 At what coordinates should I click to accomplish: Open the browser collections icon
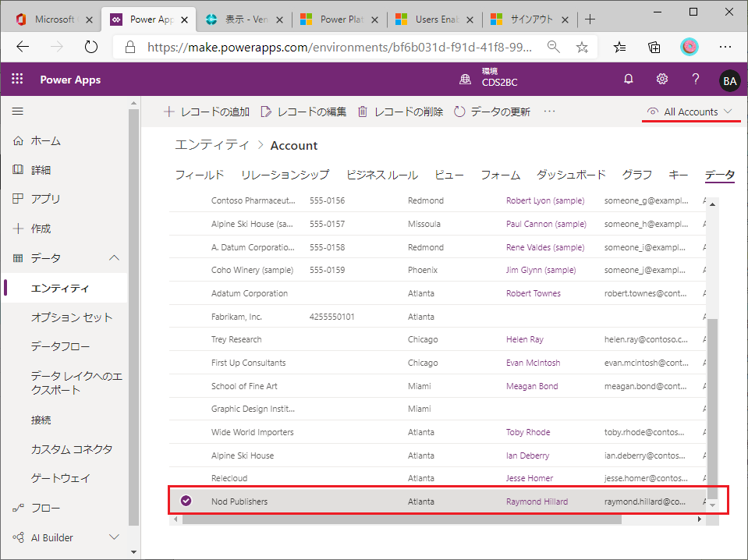pos(654,47)
